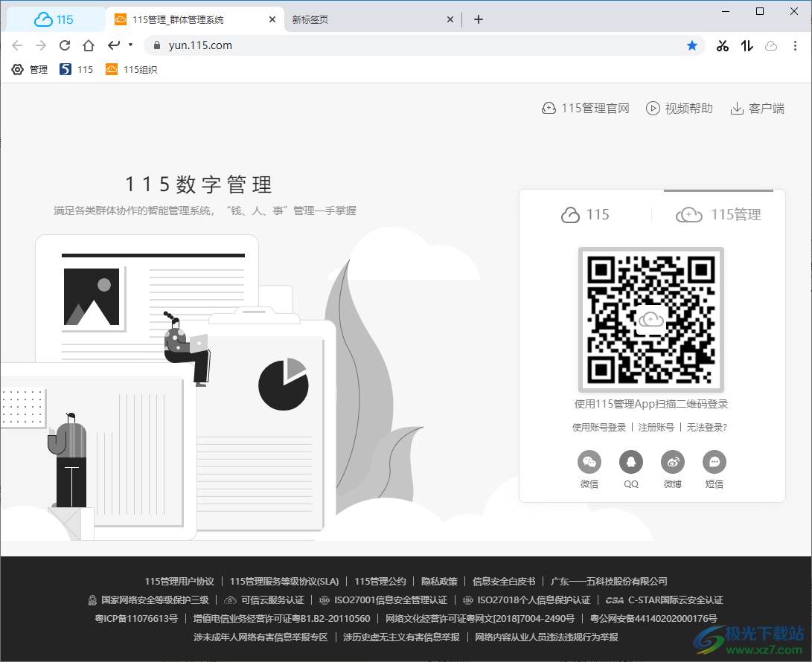Image resolution: width=812 pixels, height=662 pixels.
Task: Open 涉未成年人网络有害信息举报专区 link
Action: [260, 637]
